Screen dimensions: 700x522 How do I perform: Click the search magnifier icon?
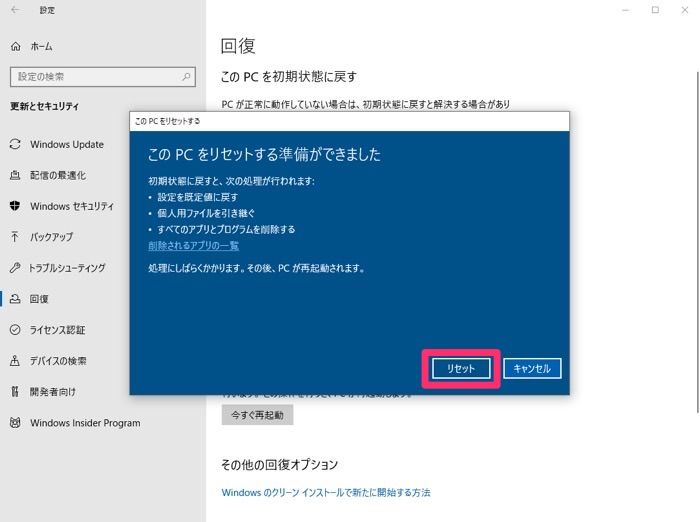(186, 77)
